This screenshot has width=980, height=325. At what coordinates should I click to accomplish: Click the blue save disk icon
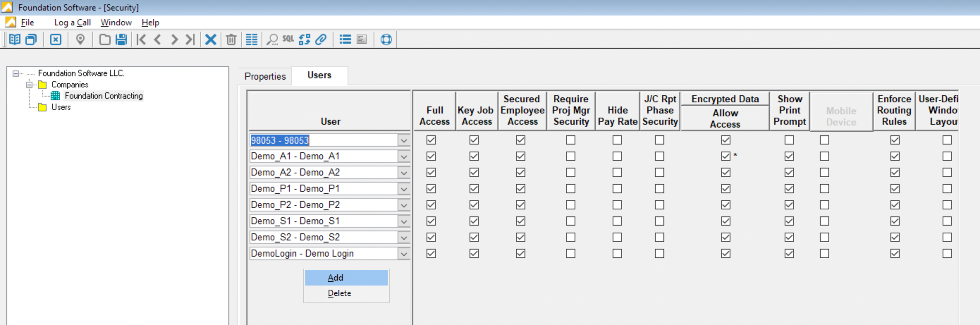(x=121, y=39)
